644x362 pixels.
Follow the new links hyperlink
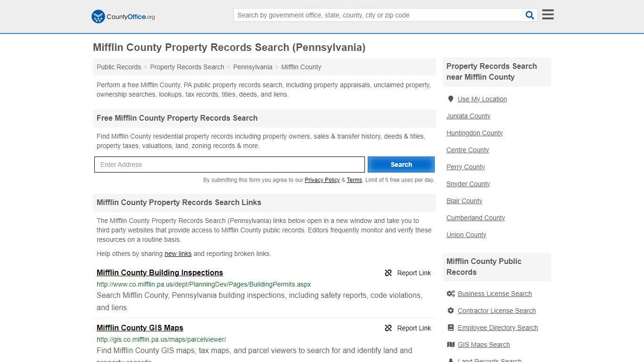(x=178, y=254)
